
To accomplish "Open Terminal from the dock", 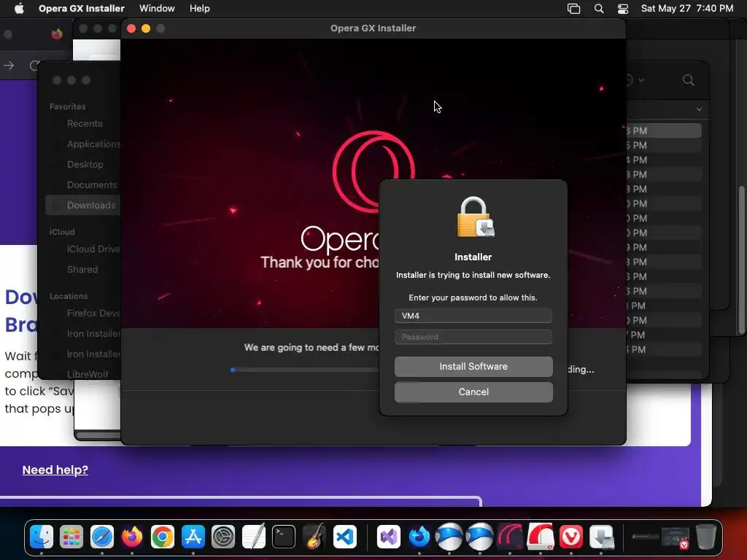I will 284,537.
